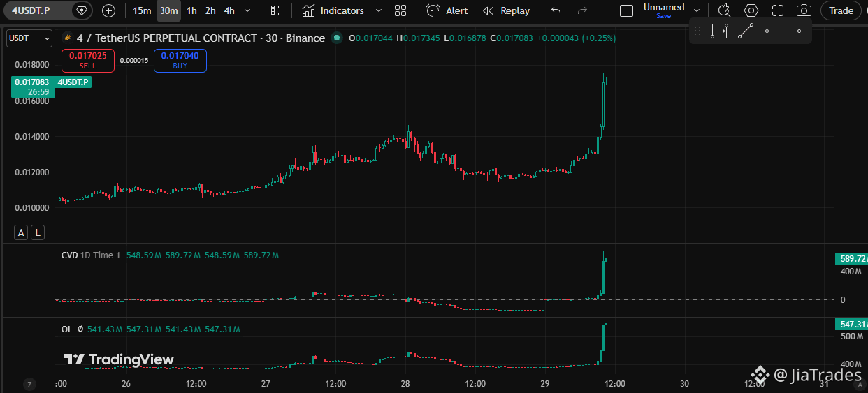Toggle auto scale with the A button
Image resolution: width=868 pixels, height=393 pixels.
(x=21, y=232)
